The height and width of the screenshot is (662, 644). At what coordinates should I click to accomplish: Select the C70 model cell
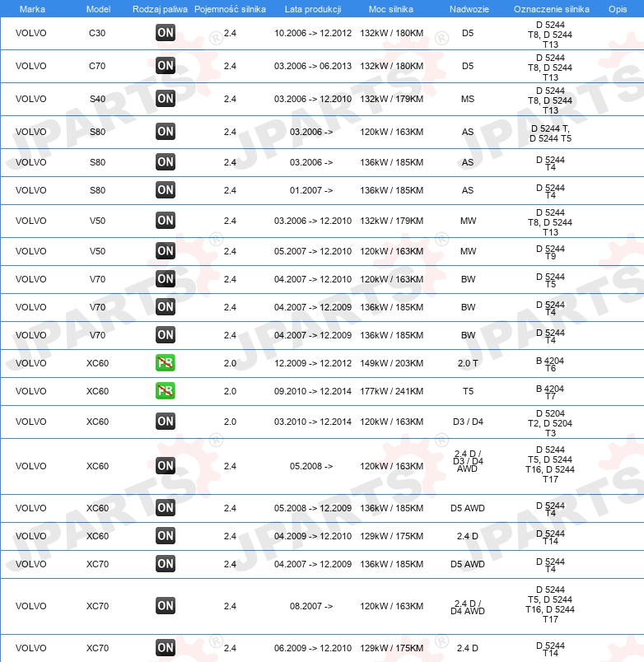pos(97,66)
